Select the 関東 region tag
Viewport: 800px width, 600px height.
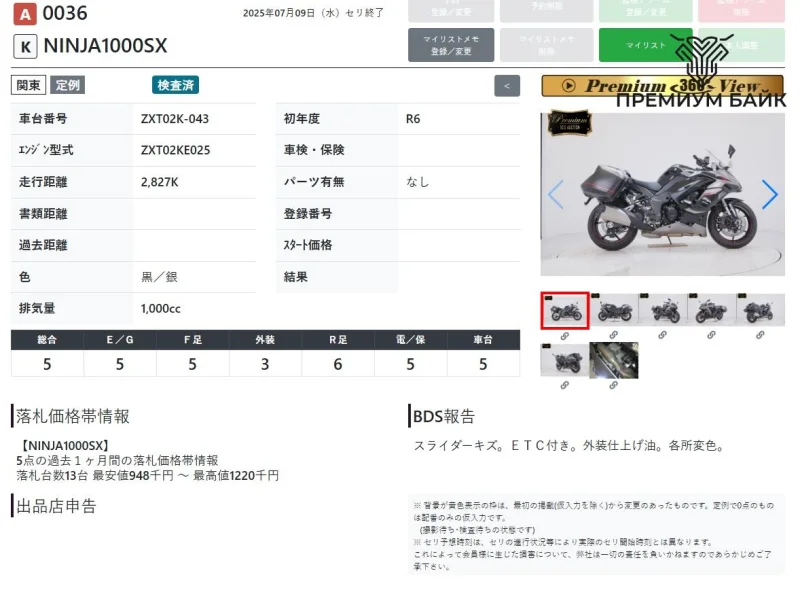point(29,85)
